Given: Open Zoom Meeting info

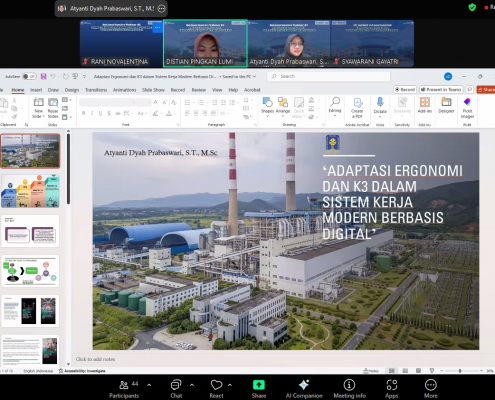Looking at the screenshot, I should [349, 389].
